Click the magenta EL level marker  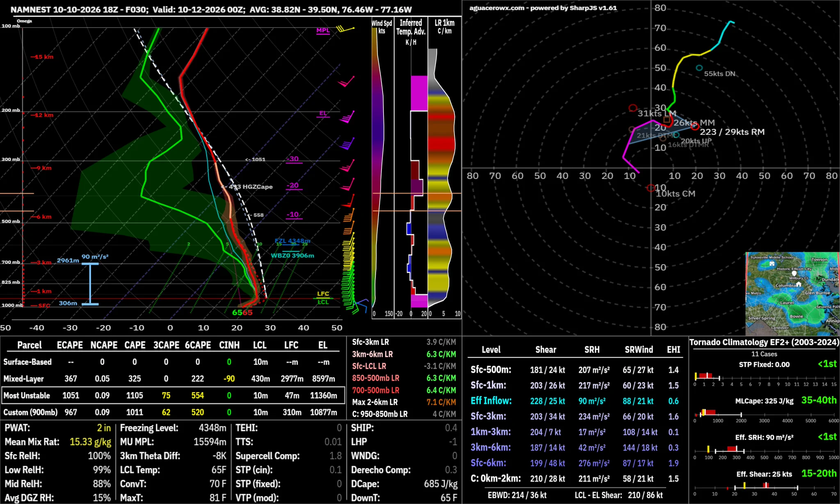tap(323, 114)
